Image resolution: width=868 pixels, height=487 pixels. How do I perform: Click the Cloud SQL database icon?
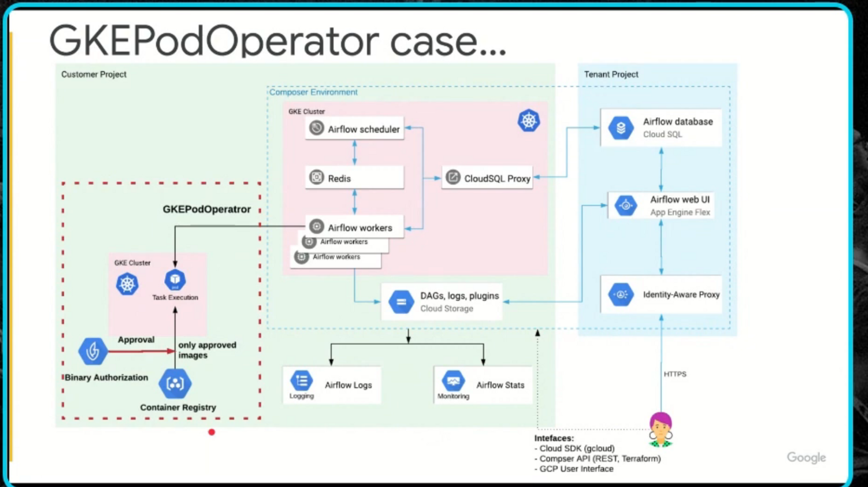[621, 128]
